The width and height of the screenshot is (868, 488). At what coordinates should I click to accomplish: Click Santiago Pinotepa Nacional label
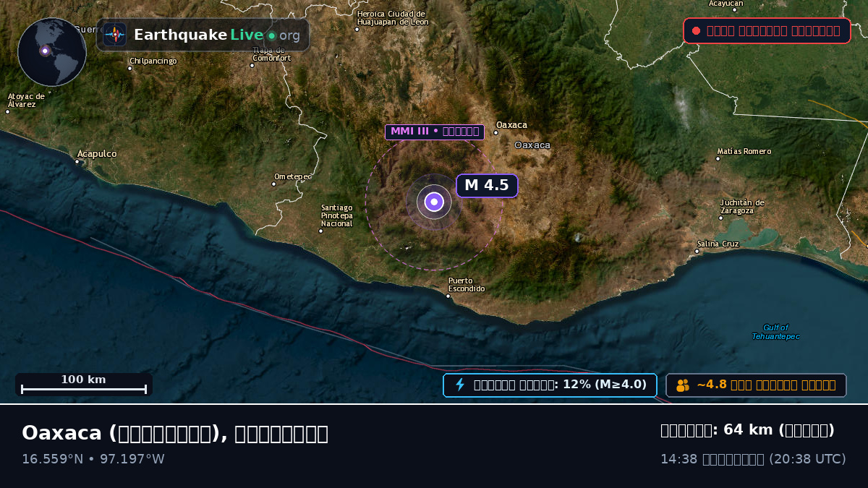click(337, 215)
